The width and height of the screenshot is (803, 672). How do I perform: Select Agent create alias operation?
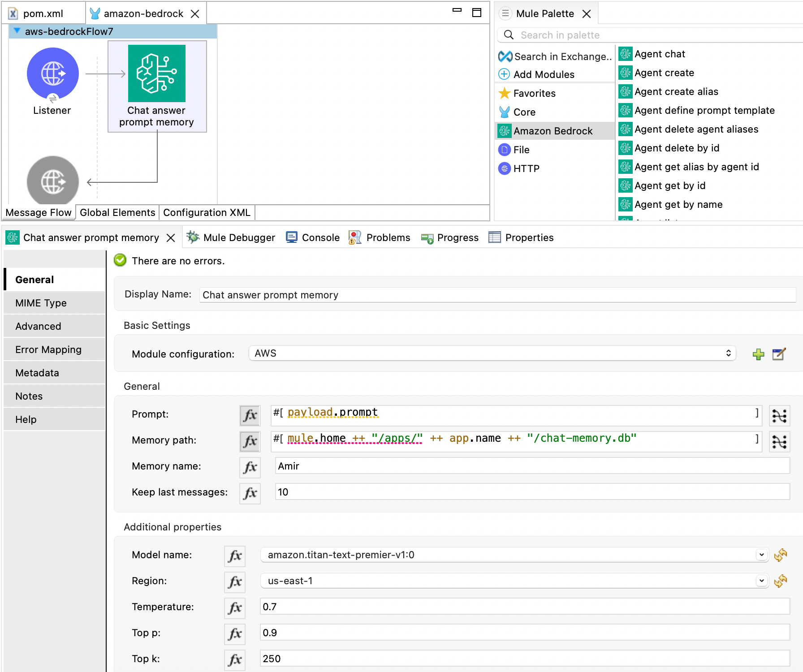pos(669,91)
